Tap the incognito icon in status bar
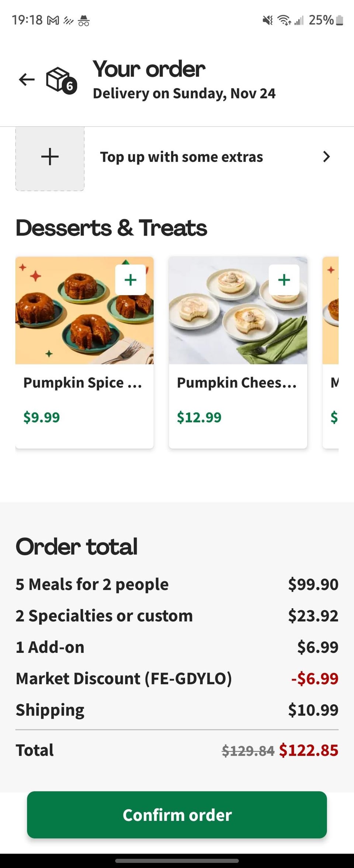Screen dimensions: 354x868 pos(84,21)
